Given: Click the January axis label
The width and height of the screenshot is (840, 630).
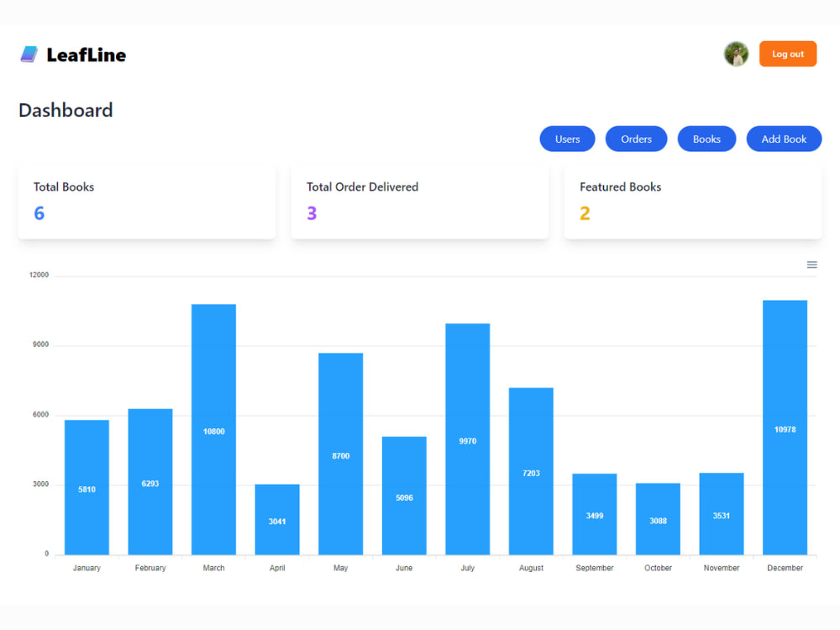Looking at the screenshot, I should pos(87,568).
